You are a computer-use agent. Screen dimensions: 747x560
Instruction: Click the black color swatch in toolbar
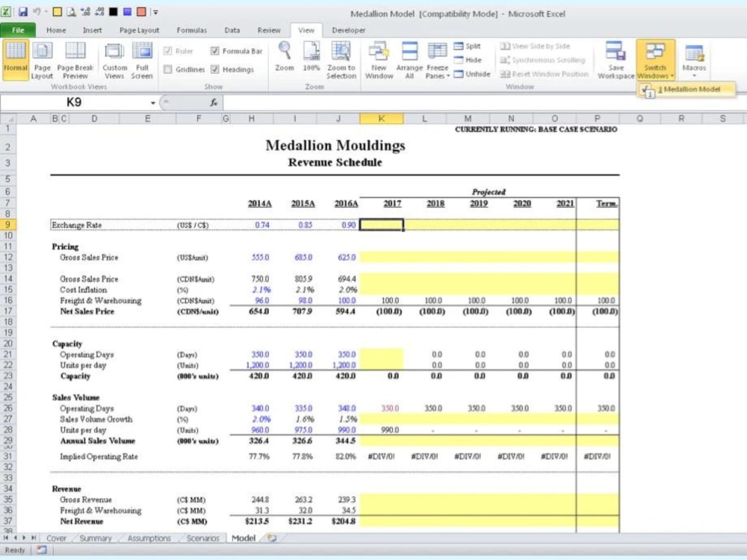pos(113,11)
